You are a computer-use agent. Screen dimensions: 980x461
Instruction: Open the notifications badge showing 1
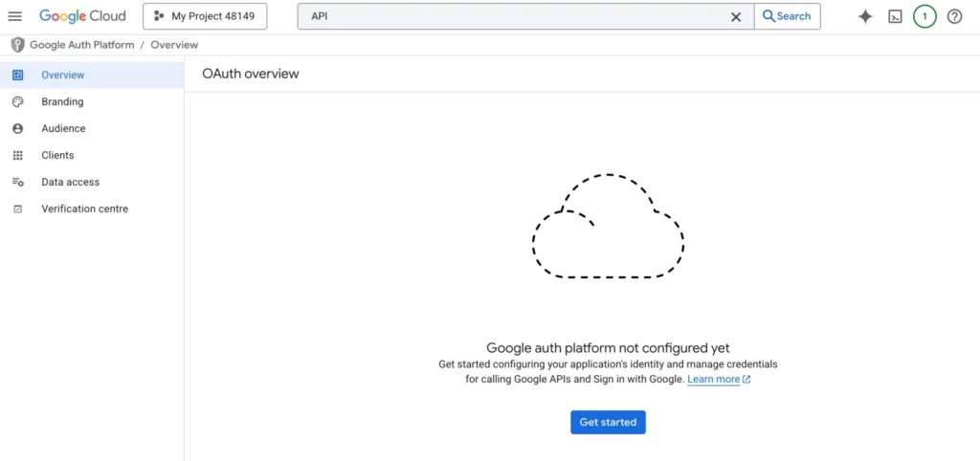coord(924,17)
